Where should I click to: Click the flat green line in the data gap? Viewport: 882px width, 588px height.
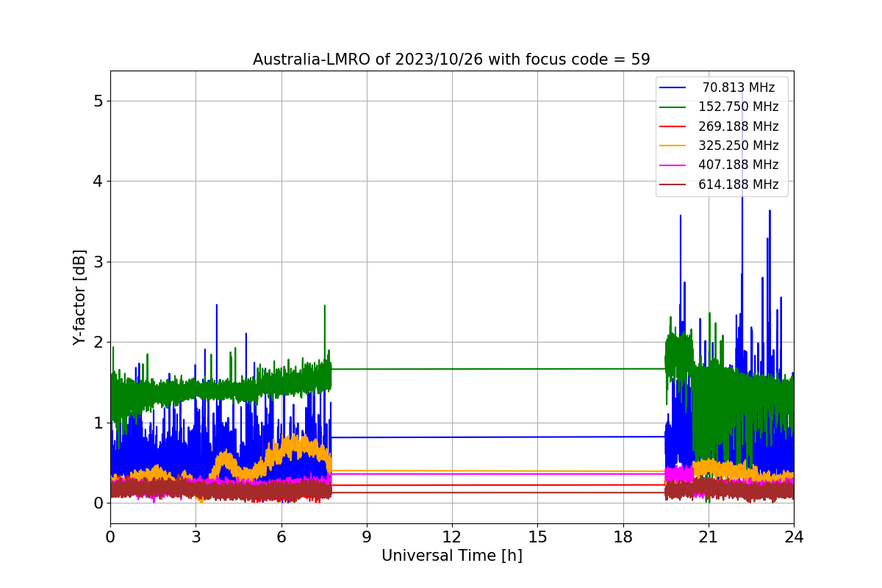click(498, 369)
